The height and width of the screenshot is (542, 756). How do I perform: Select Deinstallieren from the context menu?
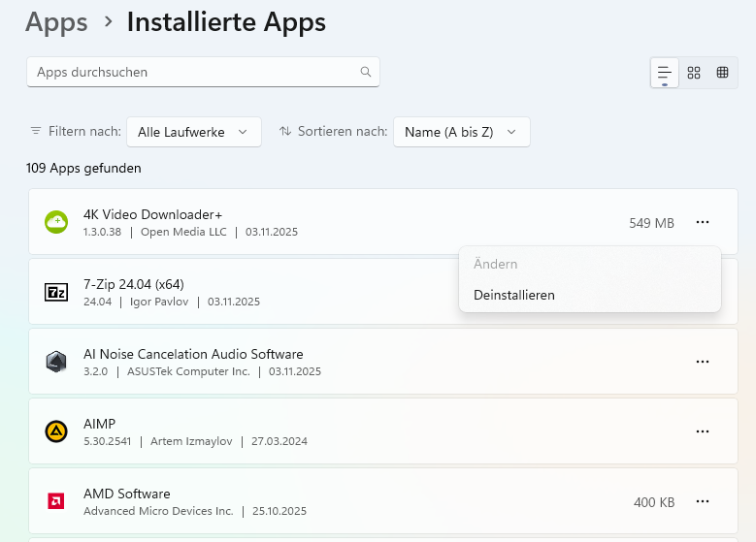click(x=514, y=295)
